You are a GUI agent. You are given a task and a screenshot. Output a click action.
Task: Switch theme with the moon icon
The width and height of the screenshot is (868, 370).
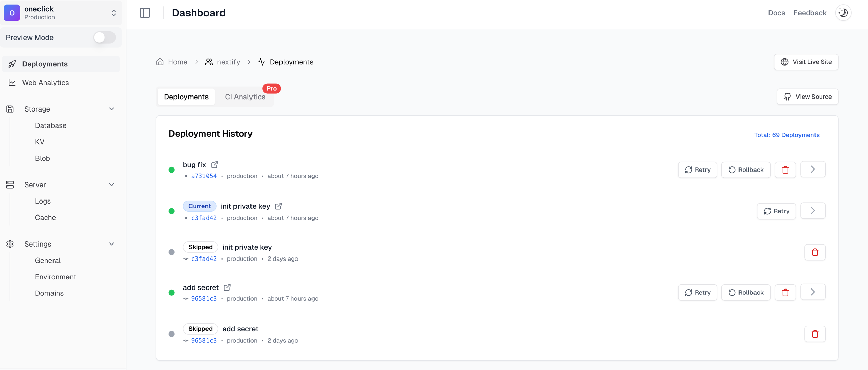click(843, 13)
